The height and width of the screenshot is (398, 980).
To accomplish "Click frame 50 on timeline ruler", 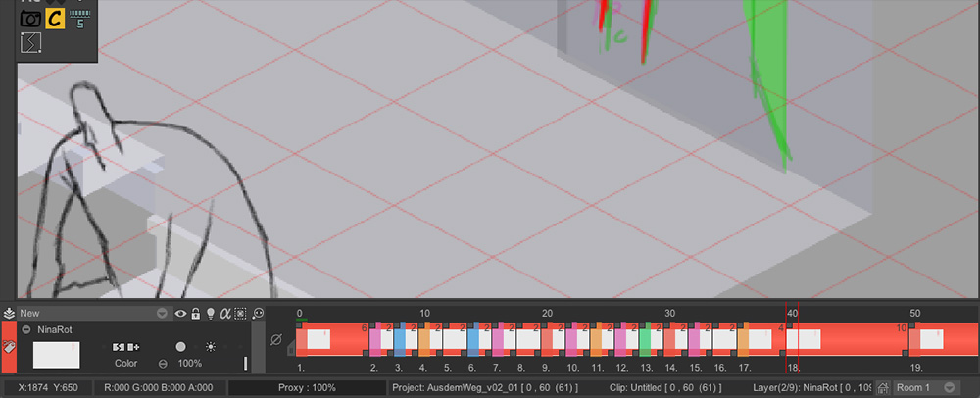I will (x=915, y=313).
